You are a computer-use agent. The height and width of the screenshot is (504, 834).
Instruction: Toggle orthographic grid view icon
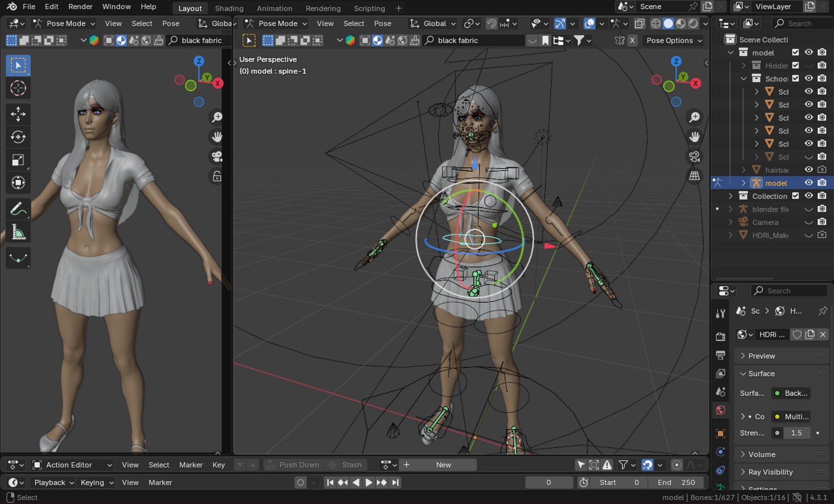pyautogui.click(x=694, y=176)
